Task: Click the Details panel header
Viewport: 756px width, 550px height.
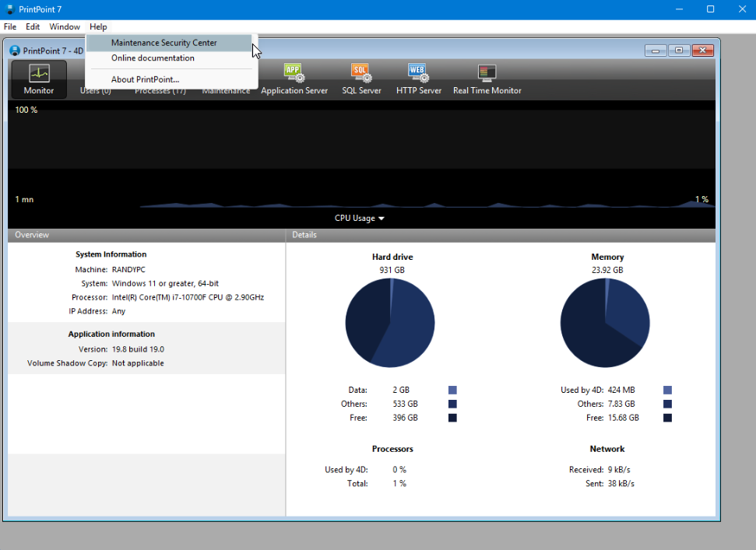Action: pyautogui.click(x=501, y=235)
